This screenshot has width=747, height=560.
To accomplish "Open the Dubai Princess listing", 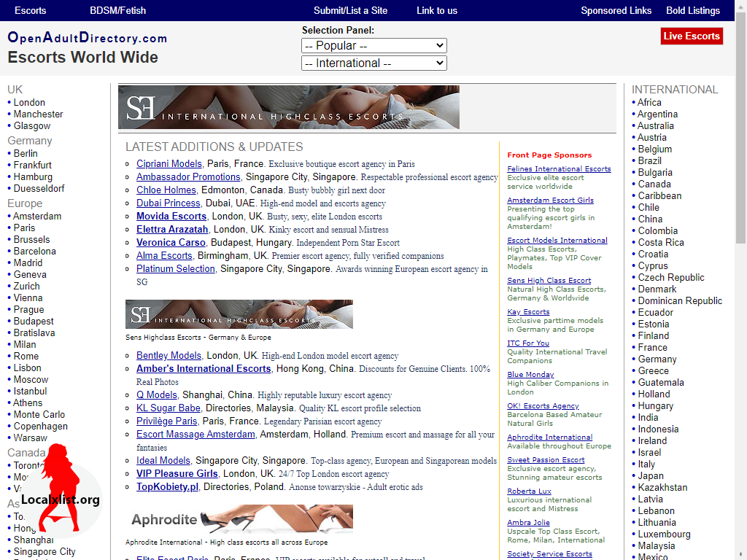I will click(x=169, y=203).
